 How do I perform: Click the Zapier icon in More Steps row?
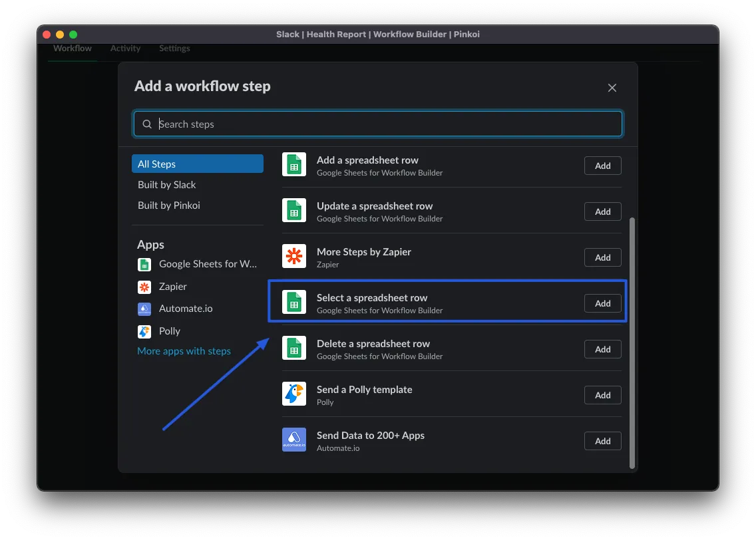[x=293, y=257]
